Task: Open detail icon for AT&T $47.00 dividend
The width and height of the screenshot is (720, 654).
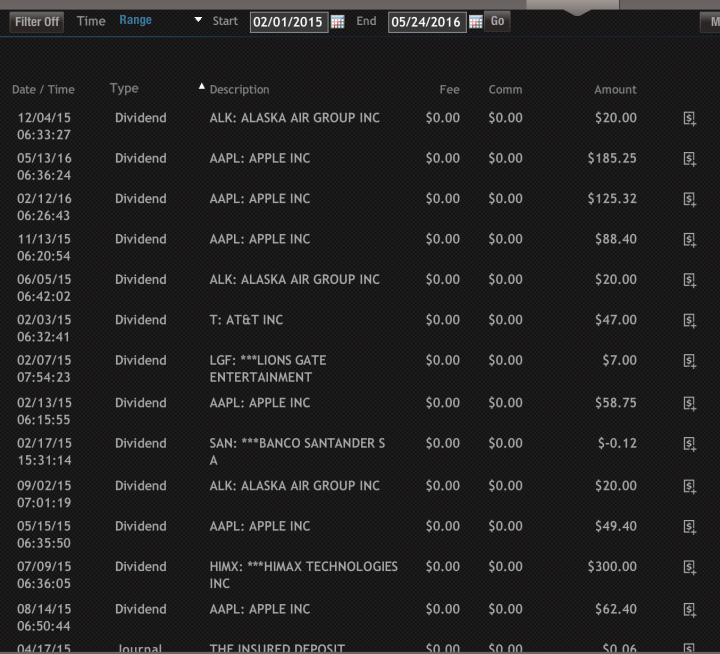Action: click(690, 321)
